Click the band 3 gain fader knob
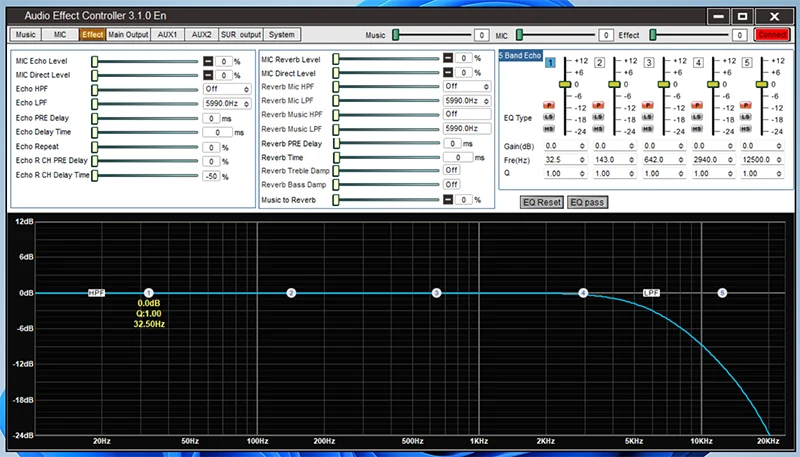The height and width of the screenshot is (457, 800). point(663,84)
